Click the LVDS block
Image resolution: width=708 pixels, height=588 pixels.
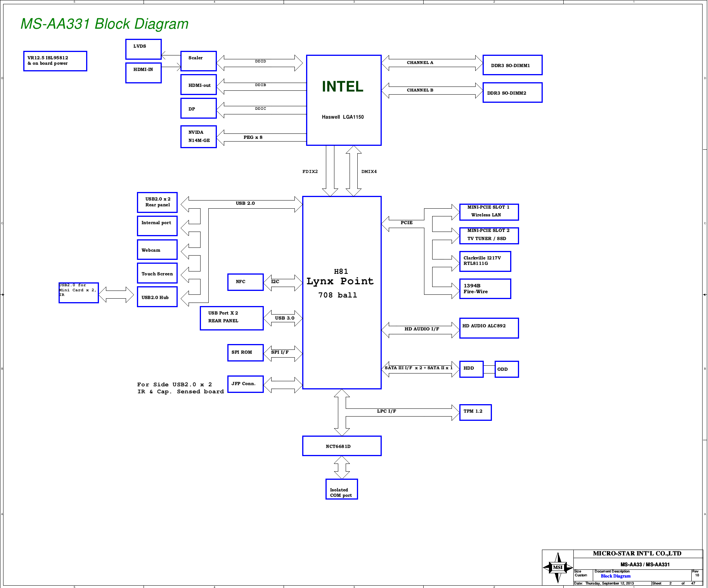[x=144, y=49]
